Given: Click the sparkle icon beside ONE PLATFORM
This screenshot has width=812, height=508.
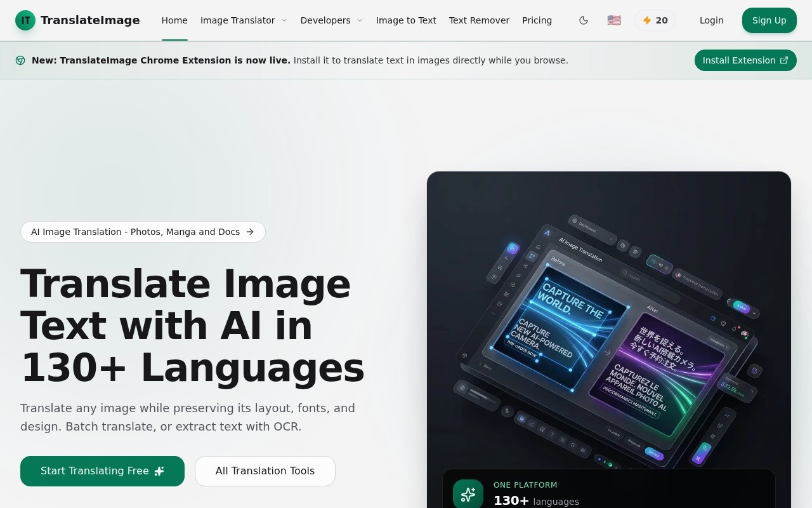Looking at the screenshot, I should (468, 494).
